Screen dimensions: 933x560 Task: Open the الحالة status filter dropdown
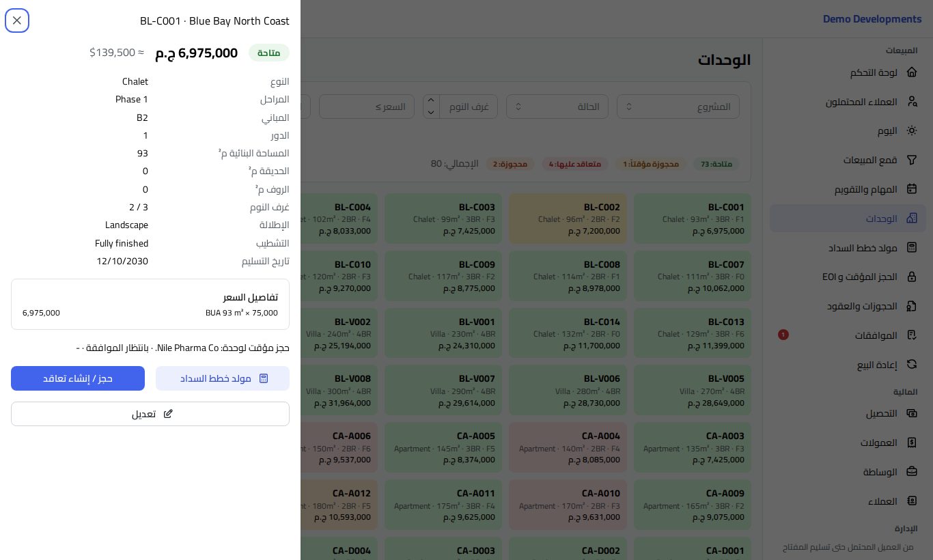click(x=557, y=107)
